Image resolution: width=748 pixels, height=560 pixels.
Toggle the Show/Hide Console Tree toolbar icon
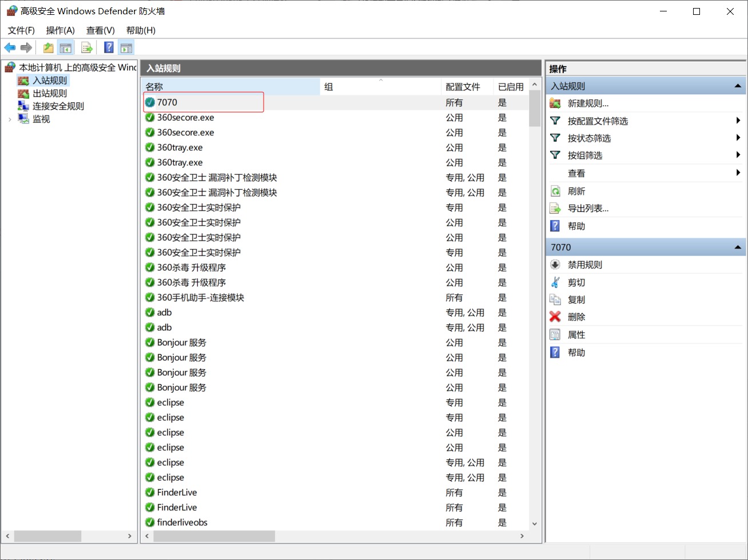[x=66, y=48]
